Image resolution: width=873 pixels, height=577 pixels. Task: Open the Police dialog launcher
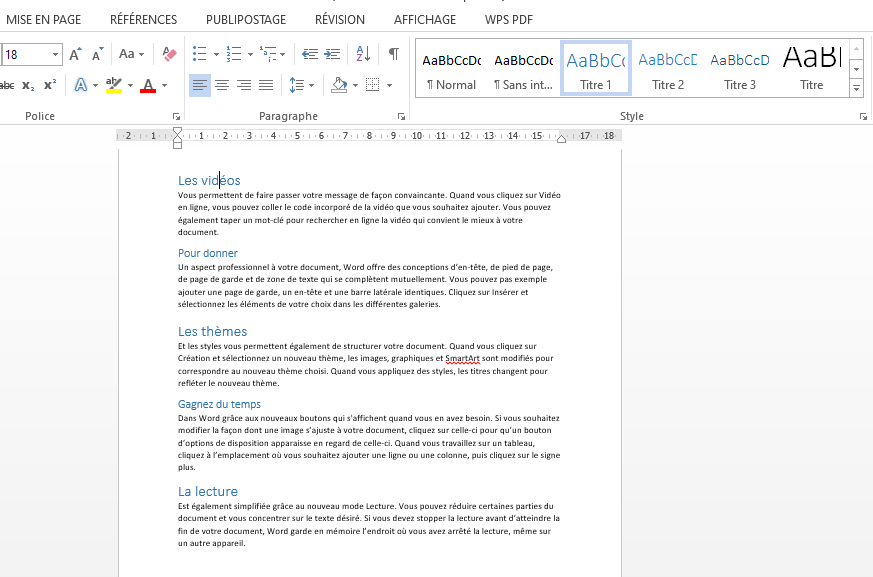point(176,116)
